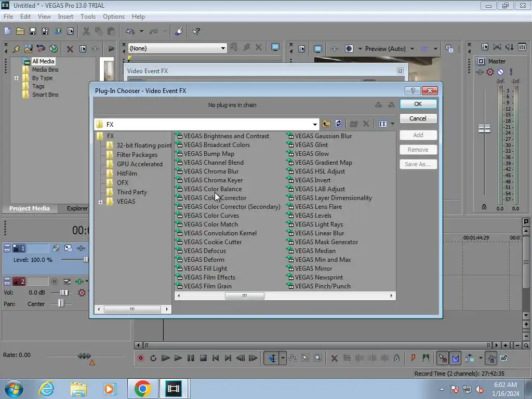Switch to the Explorer tab

pyautogui.click(x=77, y=208)
